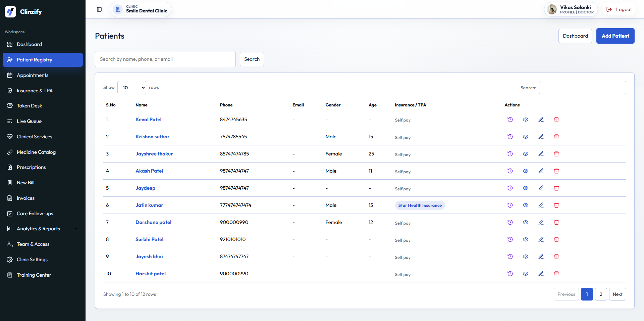Edit Jatin kumar record
Viewport: 644px width, 321px height.
[x=541, y=205]
